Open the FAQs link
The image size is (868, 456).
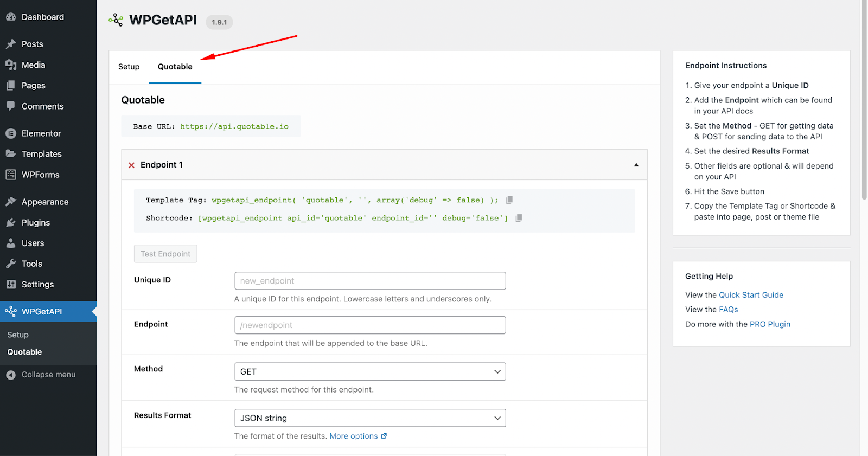point(729,310)
